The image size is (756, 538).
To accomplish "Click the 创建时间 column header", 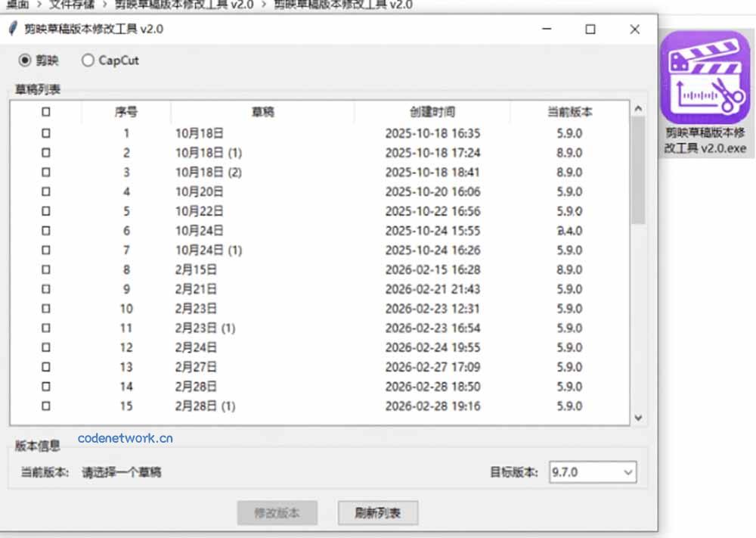I will tap(432, 112).
